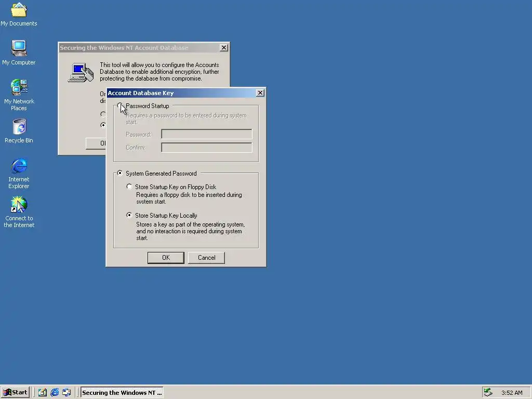
Task: Open the My Documents desktop icon
Action: [x=19, y=14]
